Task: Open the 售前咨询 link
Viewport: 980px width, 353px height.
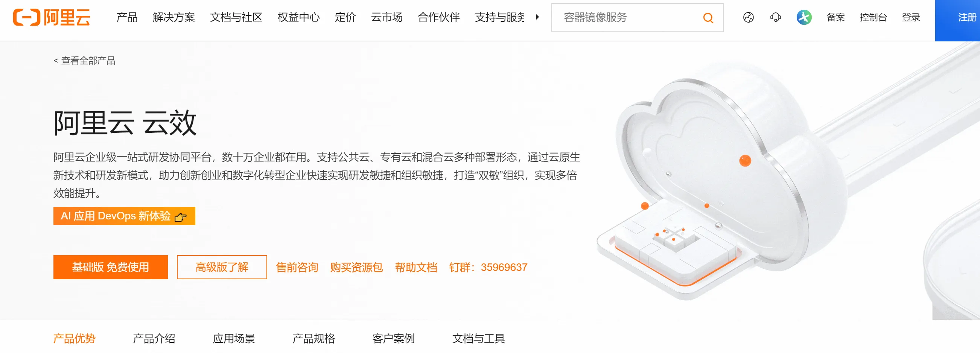Action: pyautogui.click(x=297, y=268)
